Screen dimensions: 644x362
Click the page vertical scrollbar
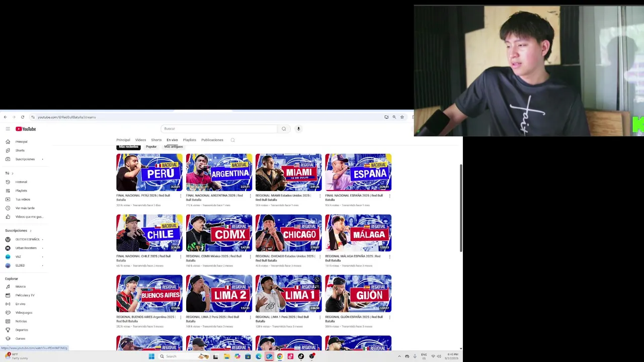pos(460,208)
